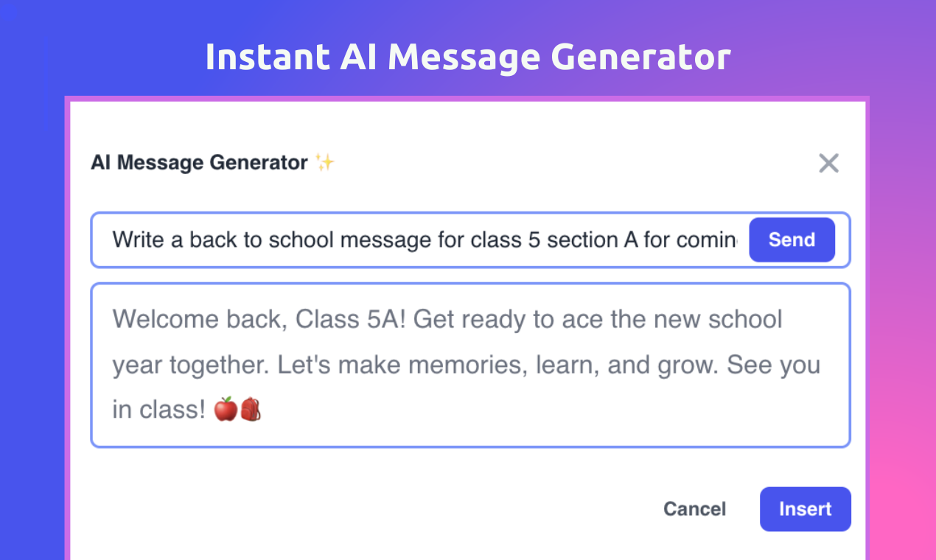Click the sparkles icon beside dialog title
The width and height of the screenshot is (936, 560).
coord(325,162)
